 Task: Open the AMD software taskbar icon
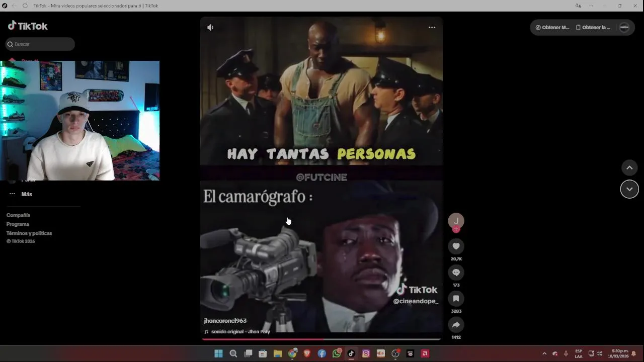pyautogui.click(x=425, y=354)
